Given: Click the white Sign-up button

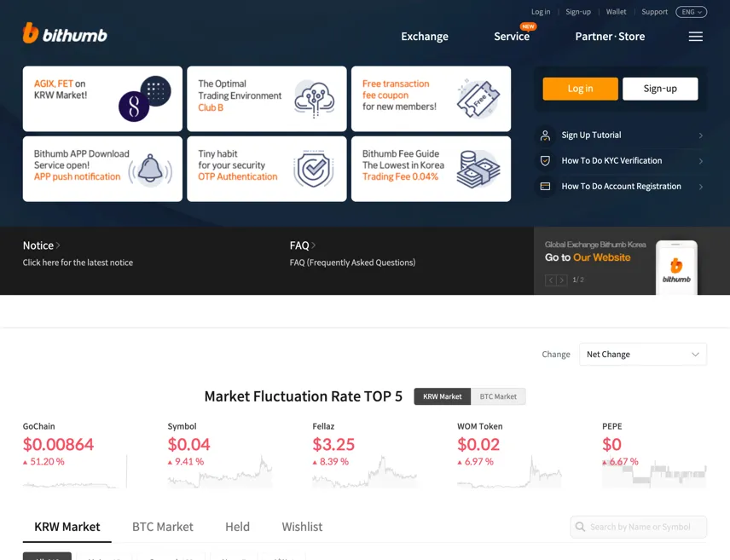Looking at the screenshot, I should (x=660, y=89).
